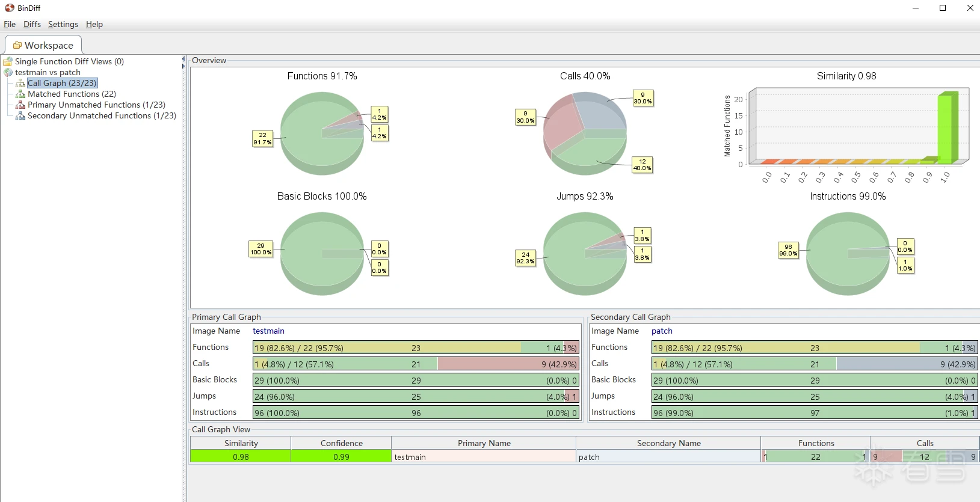Expand the left panel with the right arrow
Image resolution: width=980 pixels, height=502 pixels.
pyautogui.click(x=183, y=66)
